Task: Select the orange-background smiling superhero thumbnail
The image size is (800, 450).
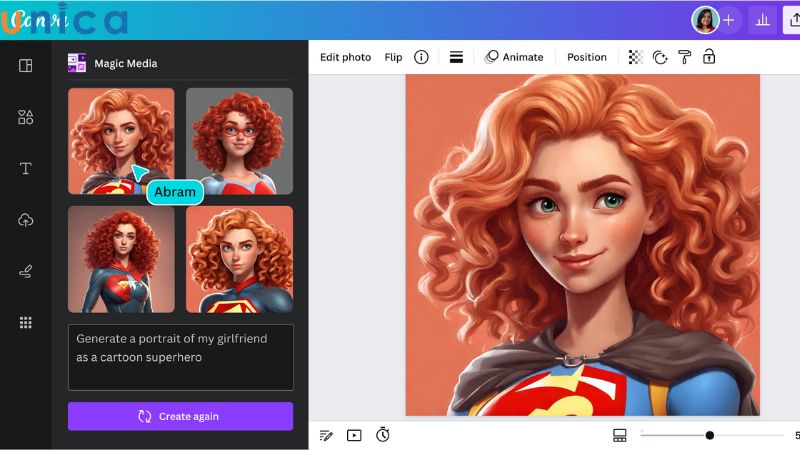Action: click(121, 141)
